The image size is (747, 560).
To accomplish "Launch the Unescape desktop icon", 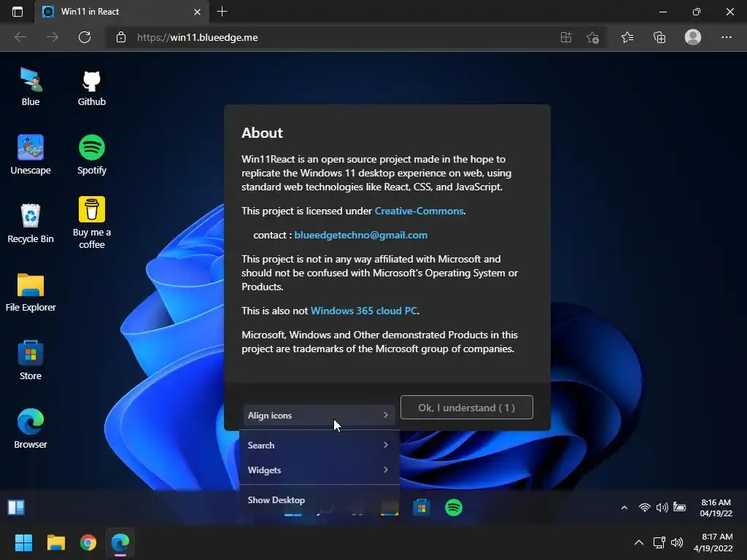I will (31, 155).
